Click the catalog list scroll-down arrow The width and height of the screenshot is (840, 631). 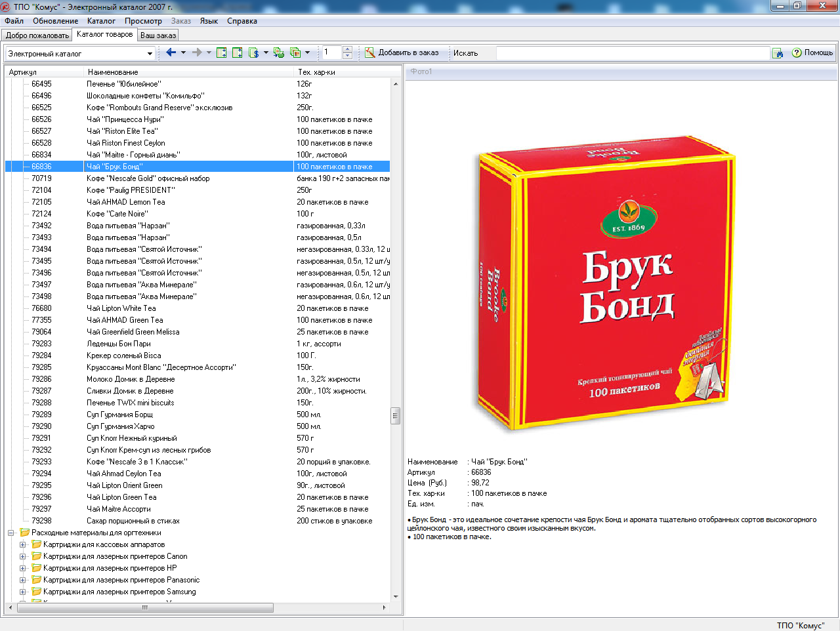pos(395,597)
